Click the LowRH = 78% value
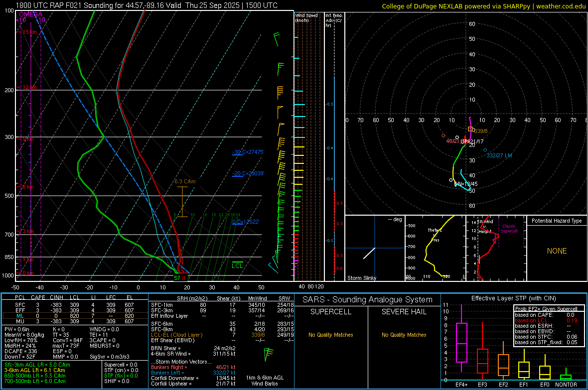Screen dimensions: 588x390 pos(21,340)
